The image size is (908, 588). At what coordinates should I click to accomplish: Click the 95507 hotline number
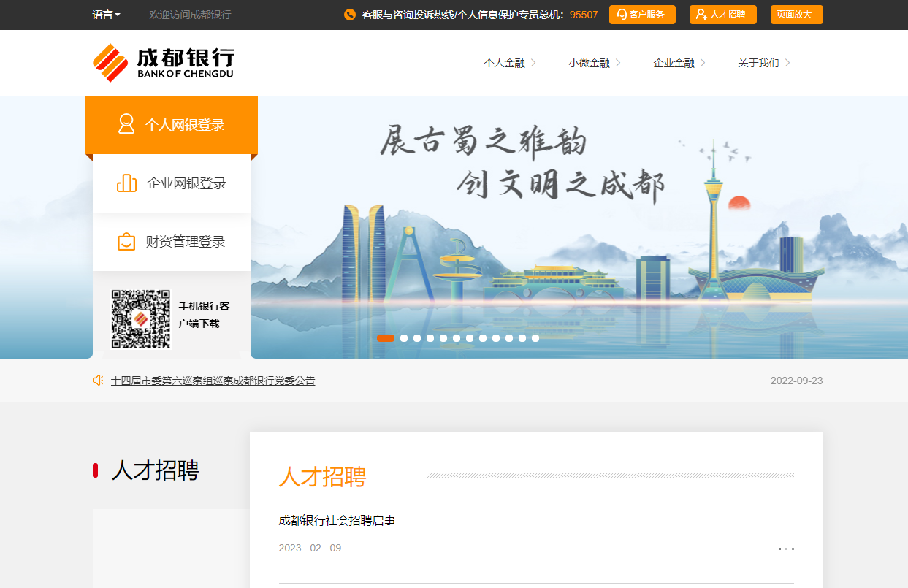(x=584, y=15)
